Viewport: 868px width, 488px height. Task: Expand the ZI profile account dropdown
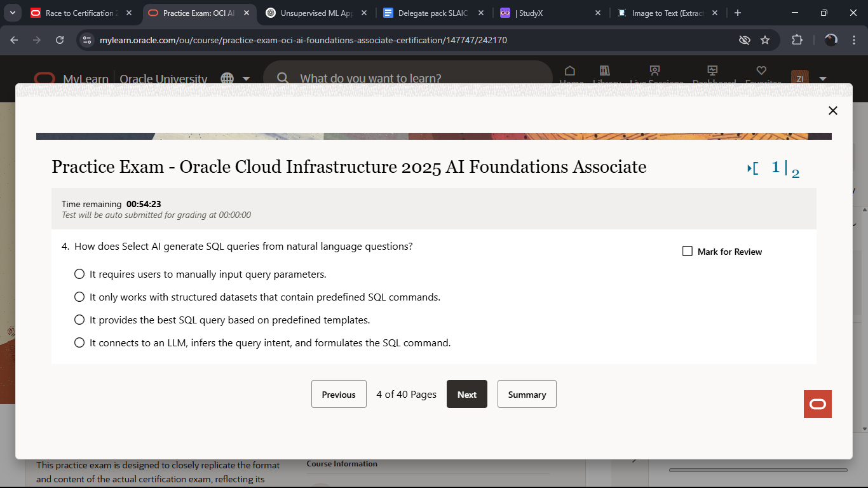coord(823,79)
